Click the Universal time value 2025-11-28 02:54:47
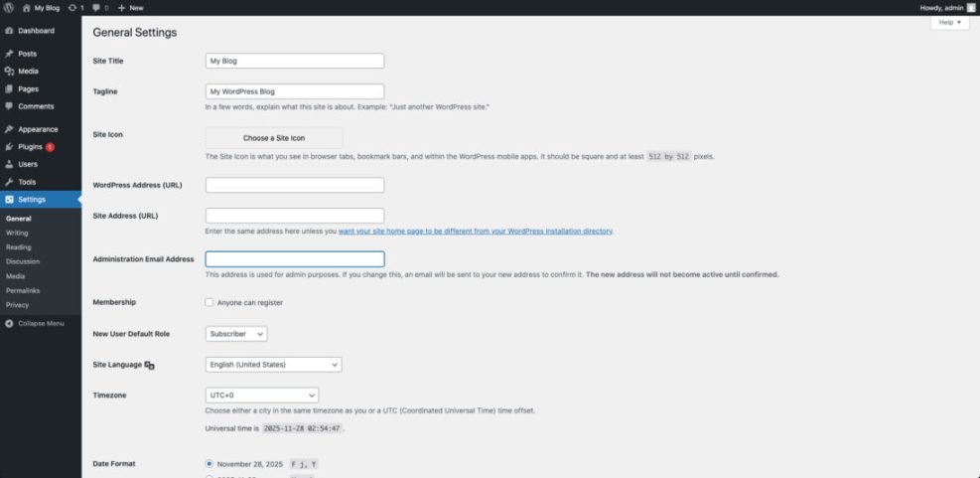The width and height of the screenshot is (980, 478). [303, 428]
